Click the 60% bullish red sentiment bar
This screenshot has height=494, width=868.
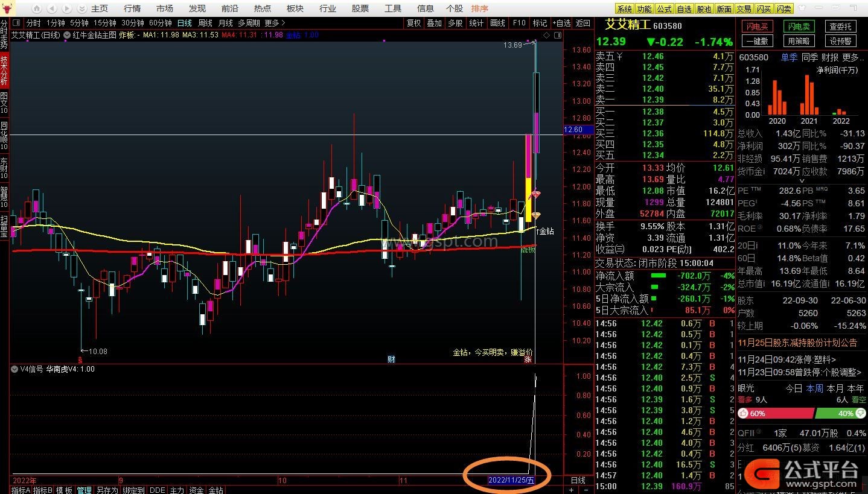click(775, 413)
